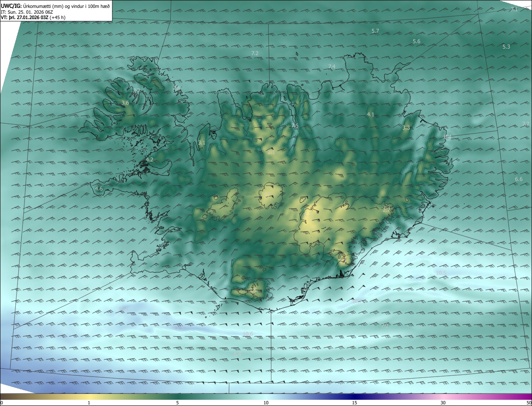Image resolution: width=532 pixels, height=406 pixels.
Task: Click the map value label 10.5
Action: pyautogui.click(x=441, y=273)
